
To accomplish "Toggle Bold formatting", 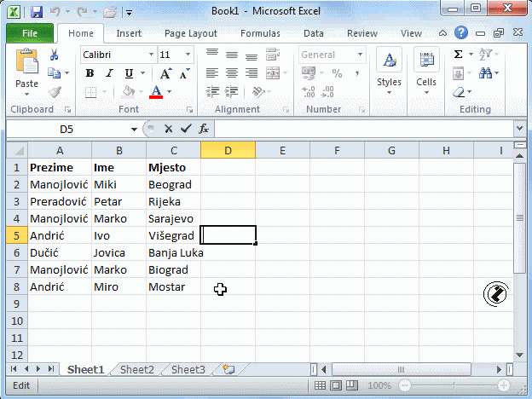I will 90,73.
